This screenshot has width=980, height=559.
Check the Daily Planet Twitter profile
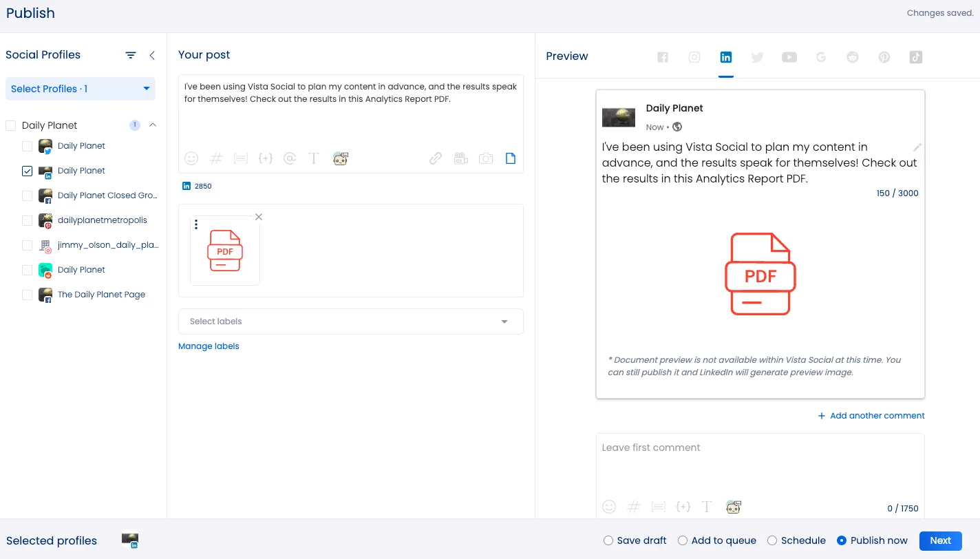pyautogui.click(x=27, y=146)
